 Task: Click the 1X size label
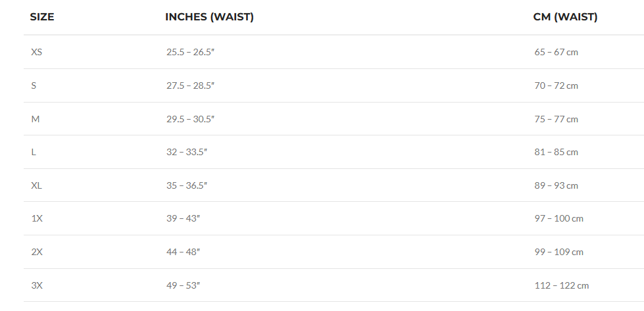(37, 218)
